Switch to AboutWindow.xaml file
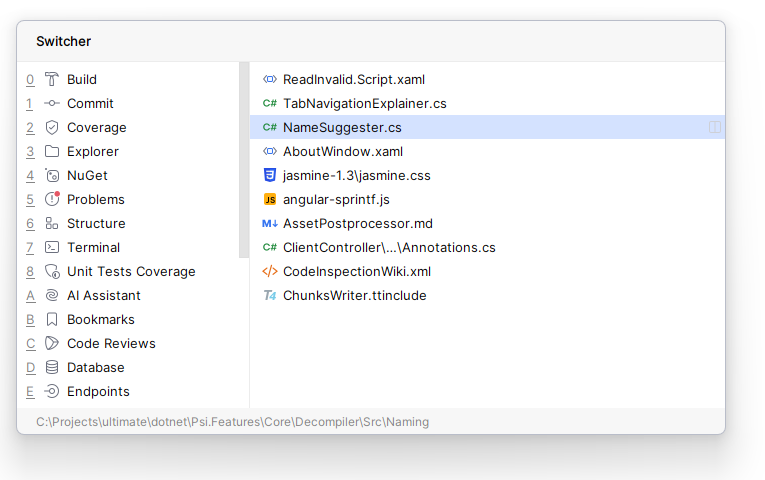This screenshot has width=765, height=480. 342,152
